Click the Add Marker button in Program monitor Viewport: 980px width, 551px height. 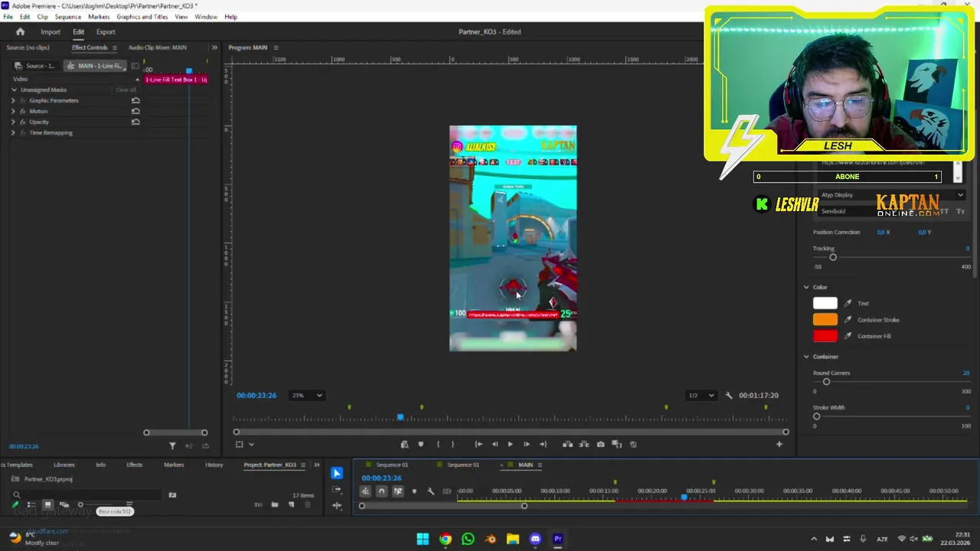click(x=421, y=444)
